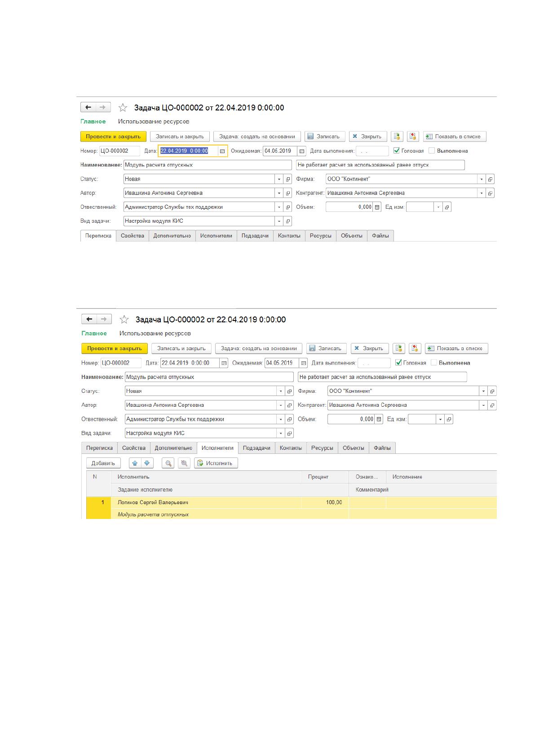
Task: Expand Ед изм dropdown in upper form
Action: (x=438, y=207)
